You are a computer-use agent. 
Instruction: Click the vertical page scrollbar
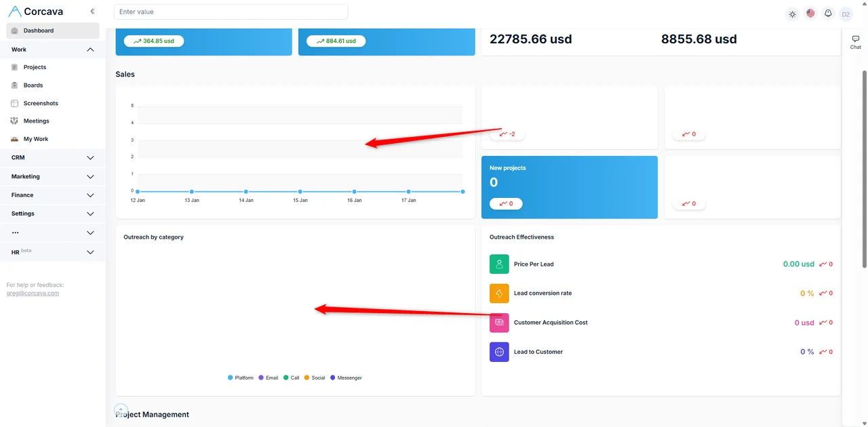click(x=865, y=168)
